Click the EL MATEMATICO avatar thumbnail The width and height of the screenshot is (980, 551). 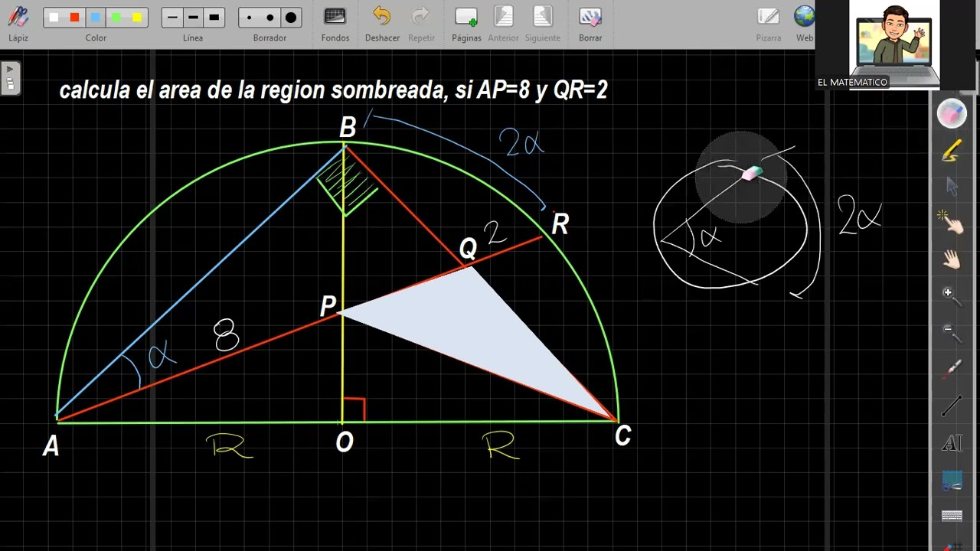pyautogui.click(x=893, y=43)
